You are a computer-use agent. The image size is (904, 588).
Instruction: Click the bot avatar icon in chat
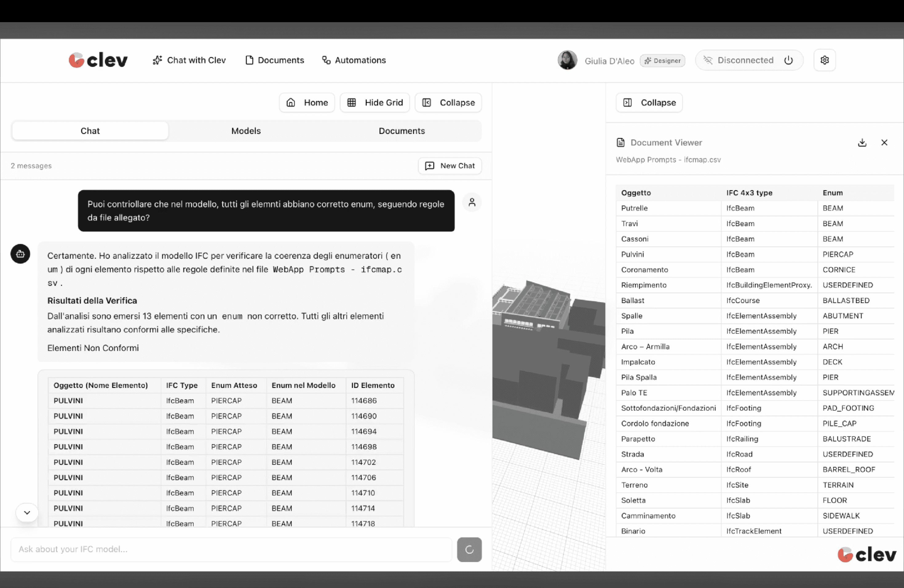tap(21, 254)
